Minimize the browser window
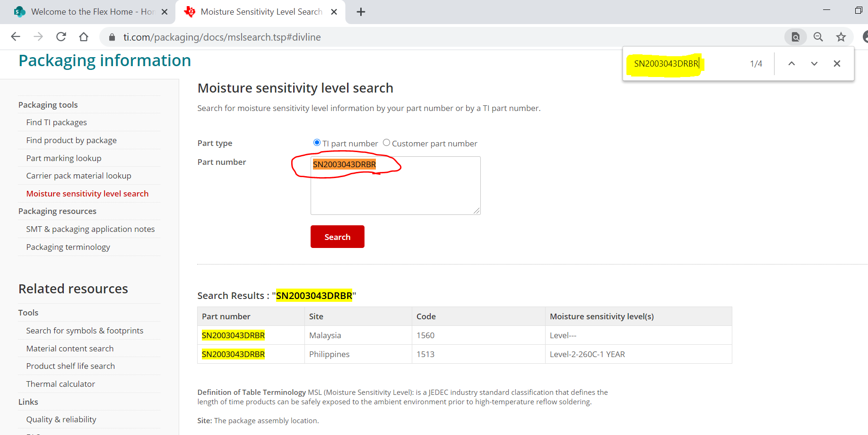The width and height of the screenshot is (868, 435). click(826, 10)
